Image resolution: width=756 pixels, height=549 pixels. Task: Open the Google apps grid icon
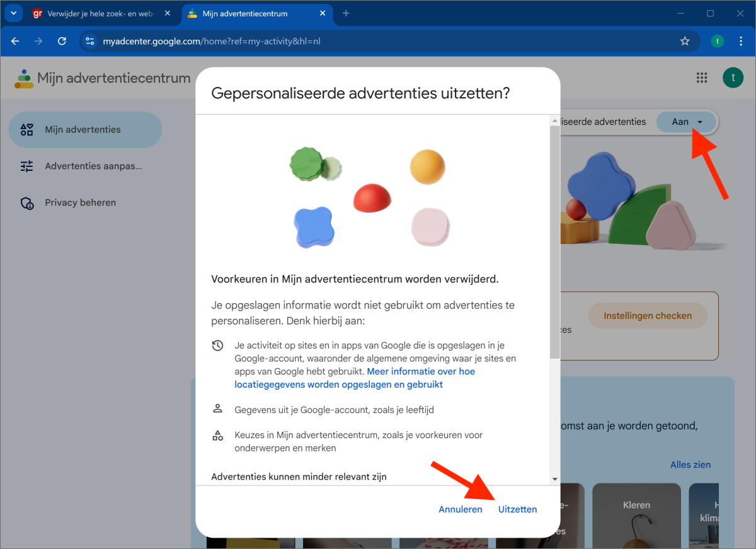(702, 78)
